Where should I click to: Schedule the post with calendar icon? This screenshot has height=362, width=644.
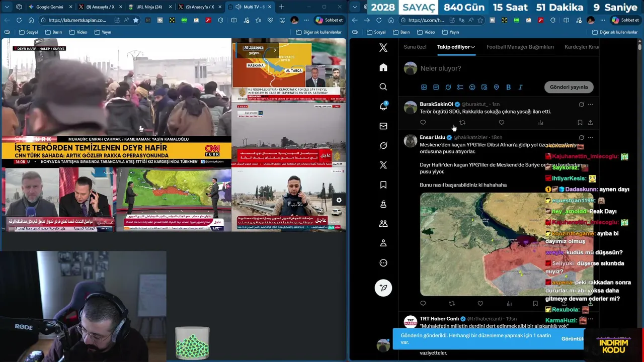point(484,87)
